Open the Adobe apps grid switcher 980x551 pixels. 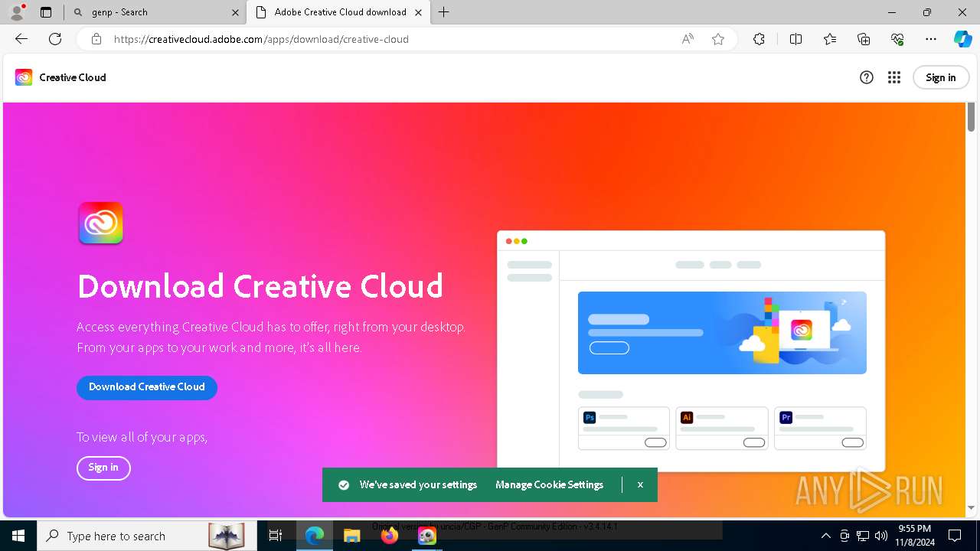click(x=894, y=77)
